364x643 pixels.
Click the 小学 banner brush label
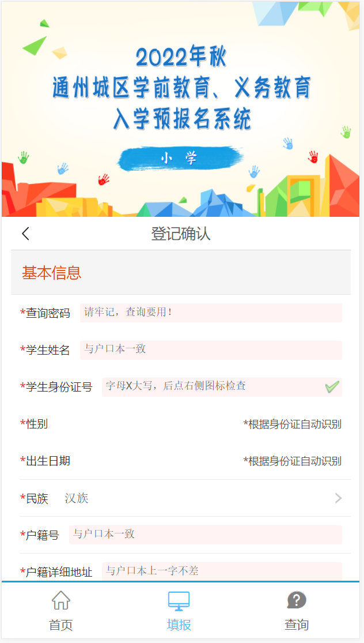(180, 159)
